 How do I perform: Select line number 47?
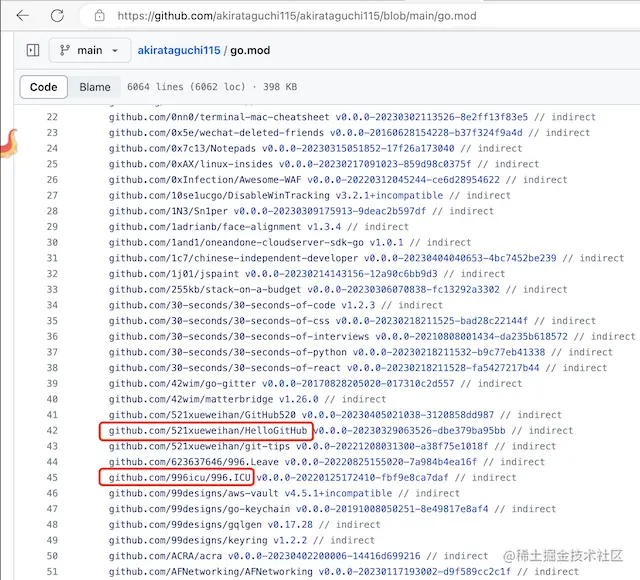52,509
